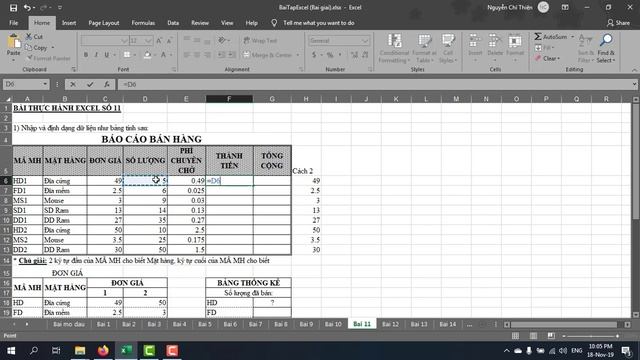
Task: Click the Share button
Action: 618,23
